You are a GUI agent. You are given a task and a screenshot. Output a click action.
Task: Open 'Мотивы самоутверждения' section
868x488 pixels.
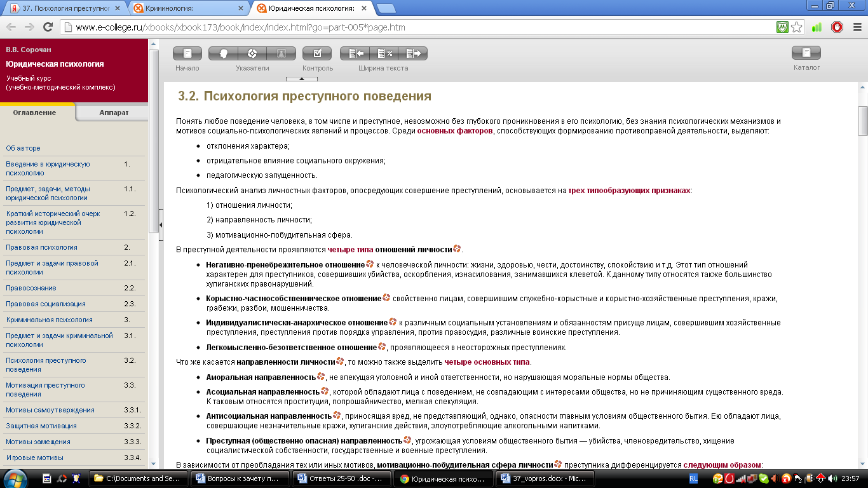[50, 410]
